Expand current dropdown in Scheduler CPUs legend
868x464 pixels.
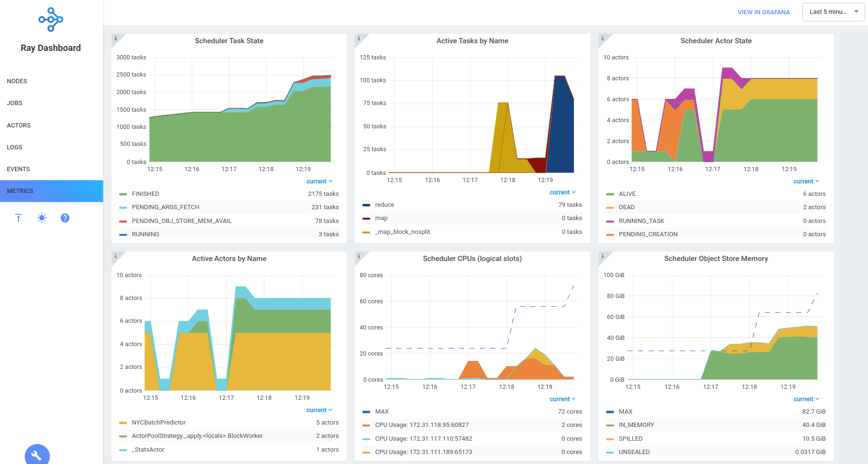pyautogui.click(x=563, y=399)
